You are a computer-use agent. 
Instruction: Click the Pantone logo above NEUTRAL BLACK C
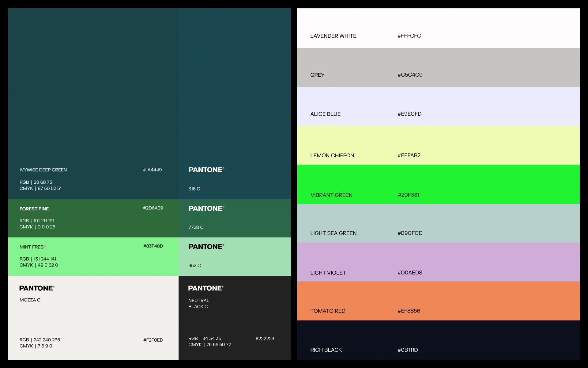tap(206, 288)
